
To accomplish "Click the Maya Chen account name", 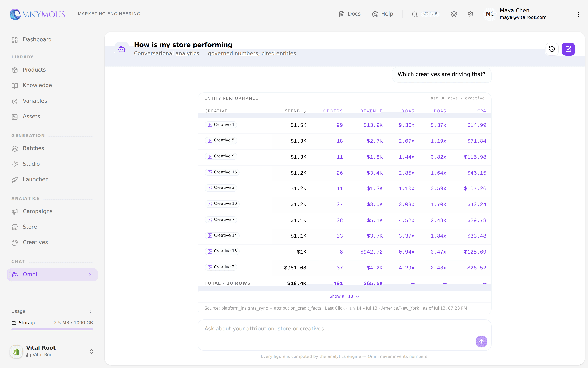I will [514, 10].
